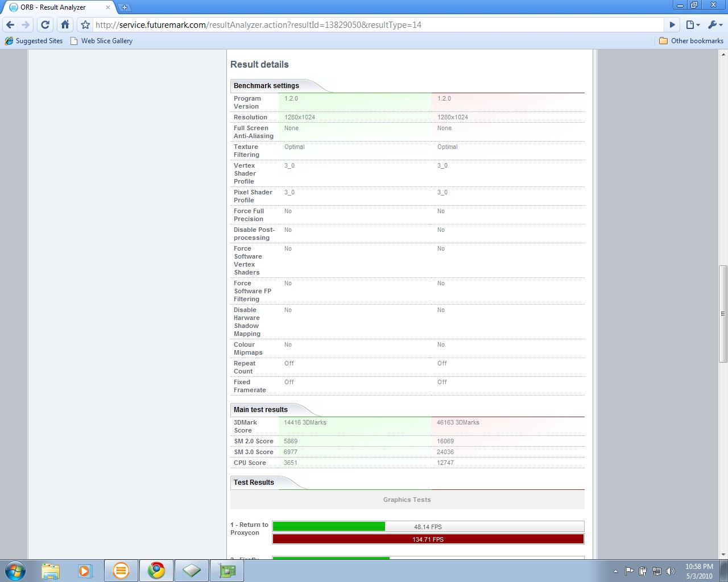Select the ORB - Result Analyzer tab
Screen dimensions: 728x582
point(59,7)
